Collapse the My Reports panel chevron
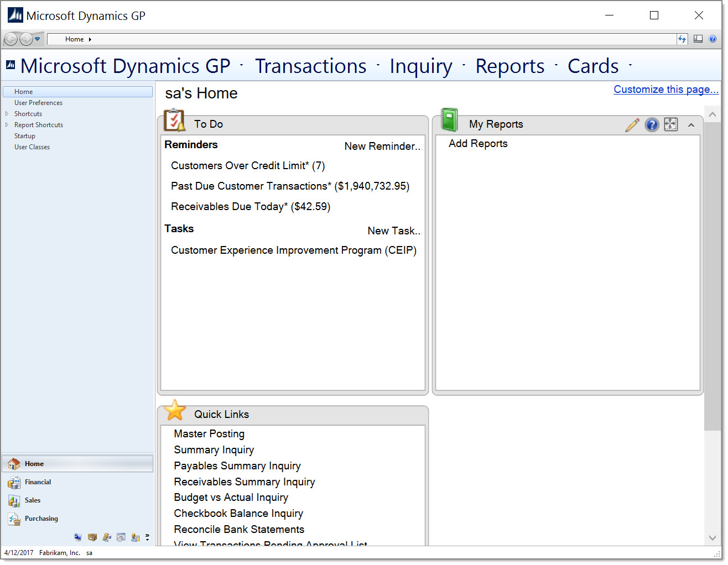This screenshot has width=728, height=565. point(691,125)
